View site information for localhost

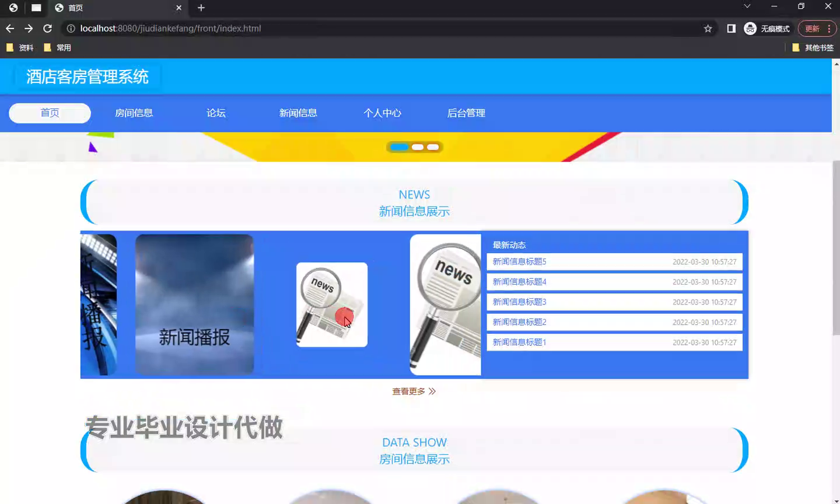(x=71, y=29)
